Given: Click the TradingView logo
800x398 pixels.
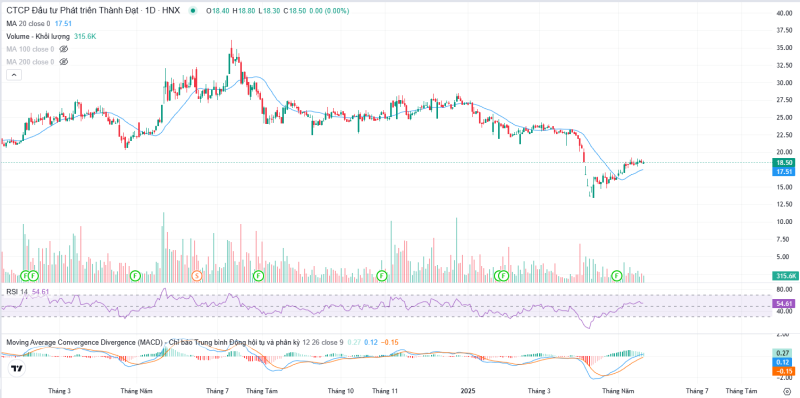Looking at the screenshot, I should (16, 368).
